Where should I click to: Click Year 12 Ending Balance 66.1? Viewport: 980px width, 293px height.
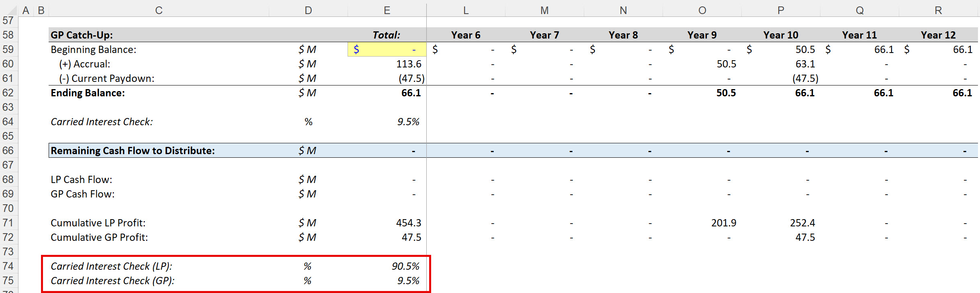pos(962,93)
